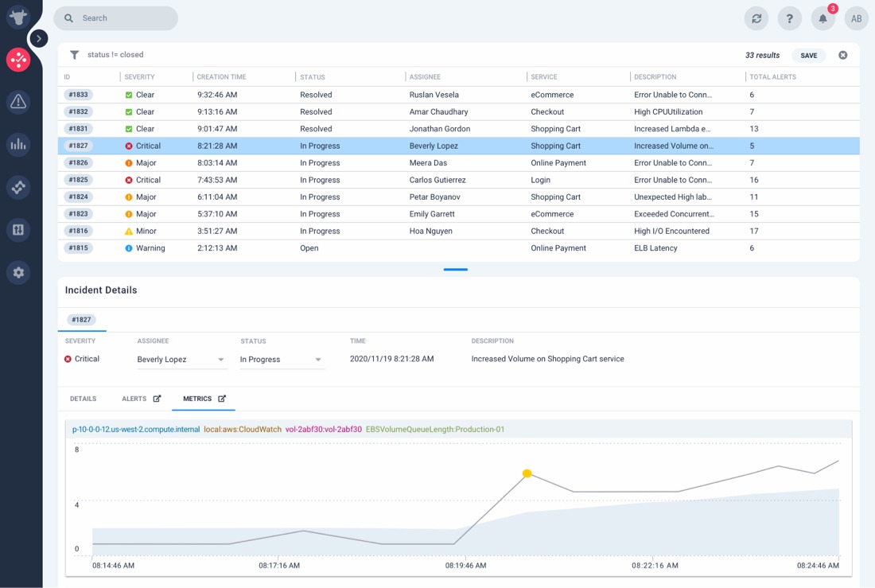Viewport: 875px width, 588px height.
Task: Click the yellow data point on chart
Action: (x=527, y=473)
